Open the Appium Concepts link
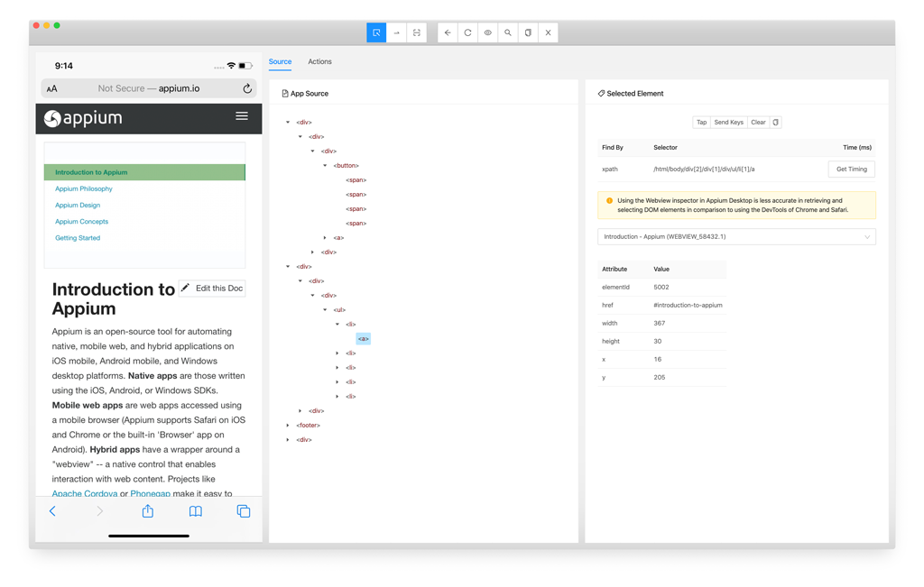Image resolution: width=924 pixels, height=587 pixels. tap(82, 222)
